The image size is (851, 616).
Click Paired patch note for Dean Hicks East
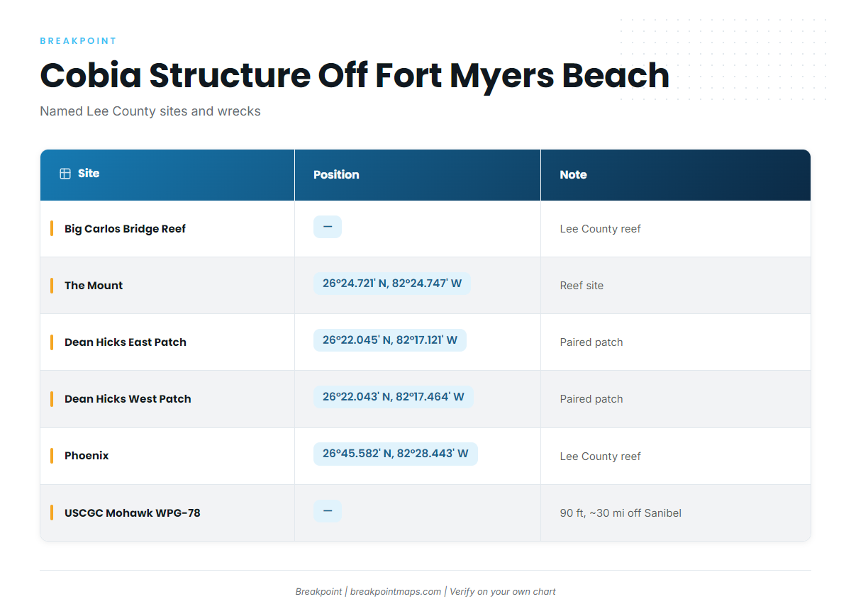[x=591, y=342]
